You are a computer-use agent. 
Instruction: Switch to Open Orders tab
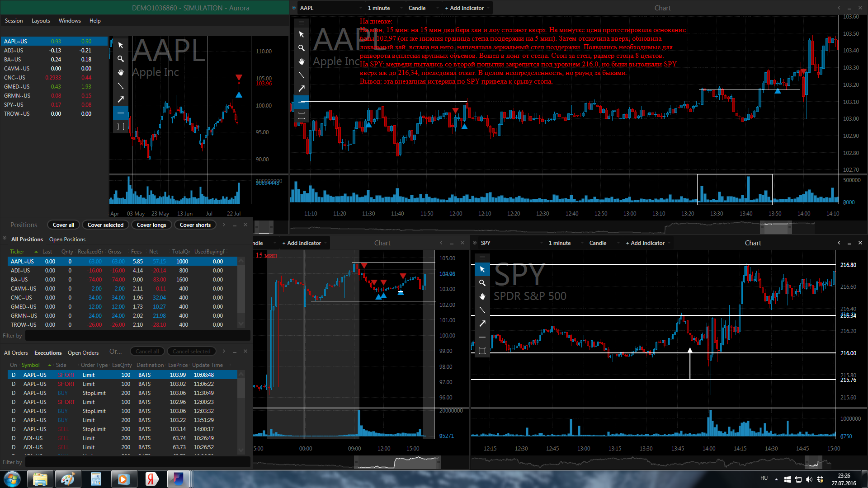[83, 353]
